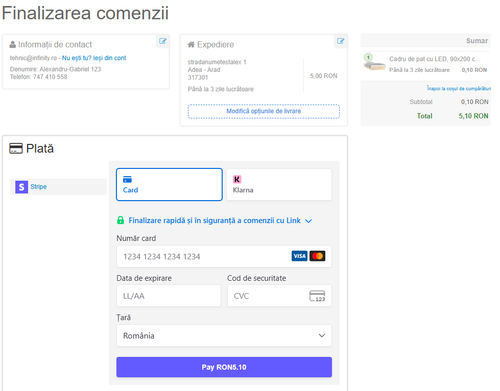Click the postal code 317301
This screenshot has height=391, width=500.
tap(198, 77)
